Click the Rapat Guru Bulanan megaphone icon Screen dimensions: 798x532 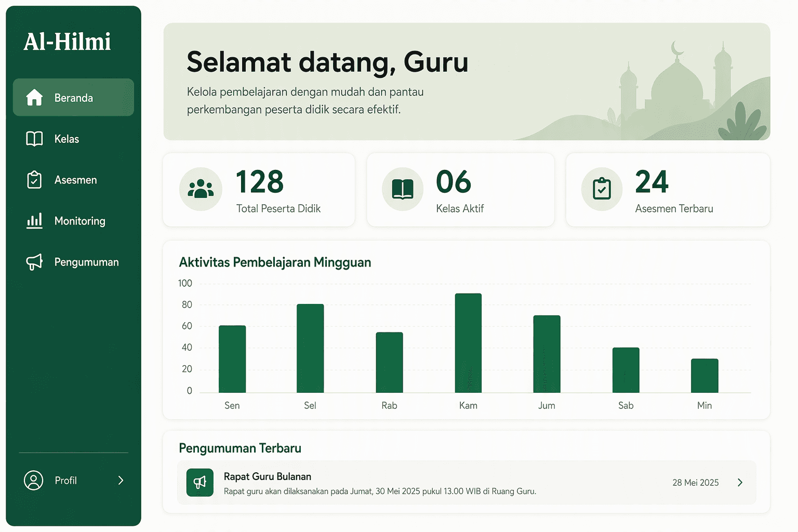click(200, 483)
